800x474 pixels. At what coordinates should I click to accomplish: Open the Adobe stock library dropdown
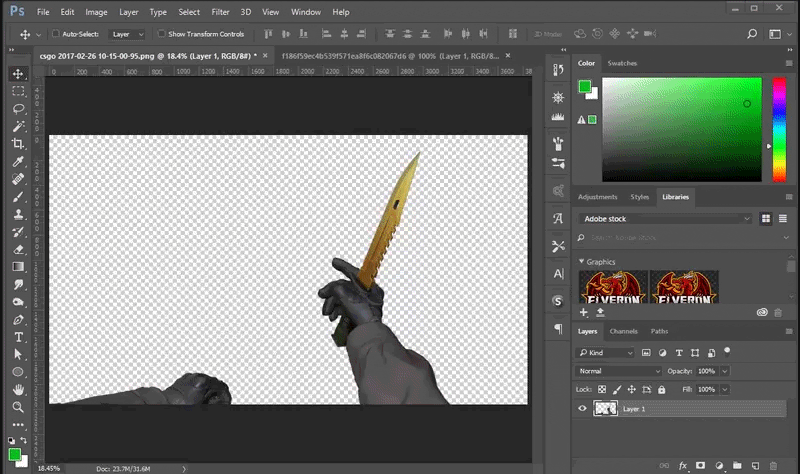[x=666, y=218]
